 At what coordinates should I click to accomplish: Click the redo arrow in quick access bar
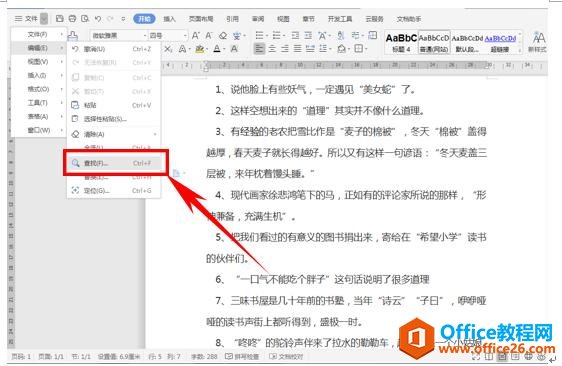pyautogui.click(x=110, y=19)
